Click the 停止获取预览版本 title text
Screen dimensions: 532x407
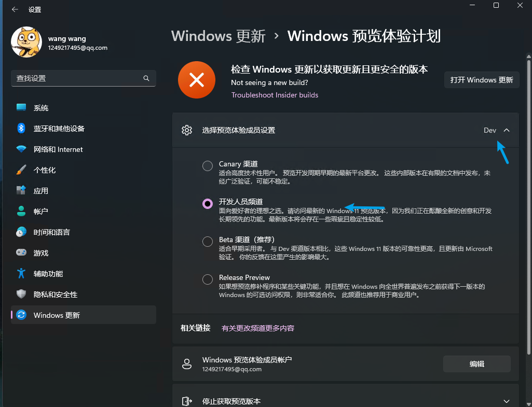pos(231,401)
